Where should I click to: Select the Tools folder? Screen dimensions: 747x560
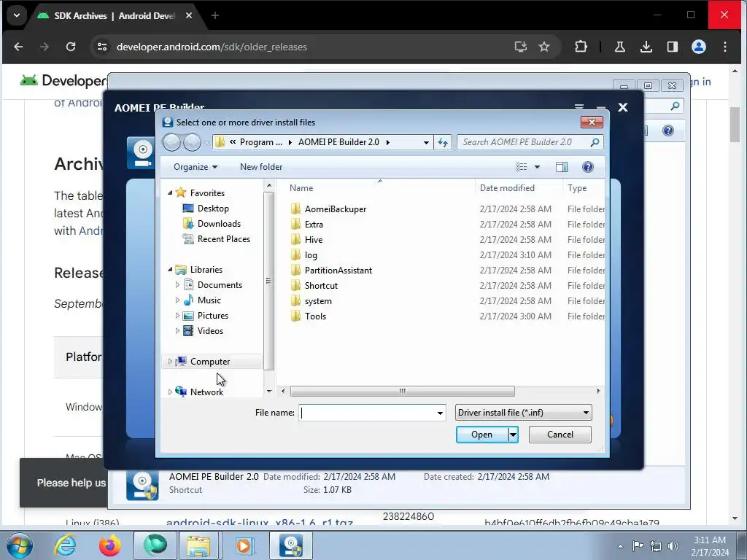pos(315,316)
